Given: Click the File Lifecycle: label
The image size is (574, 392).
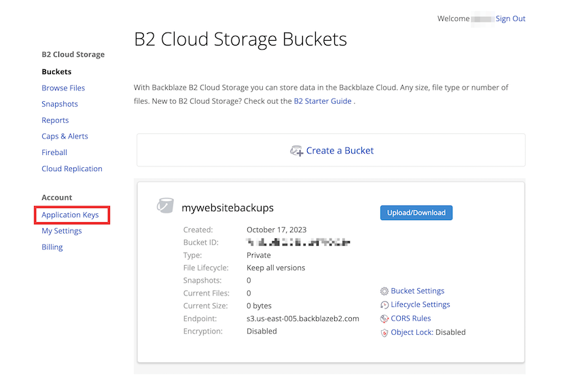Looking at the screenshot, I should point(206,268).
